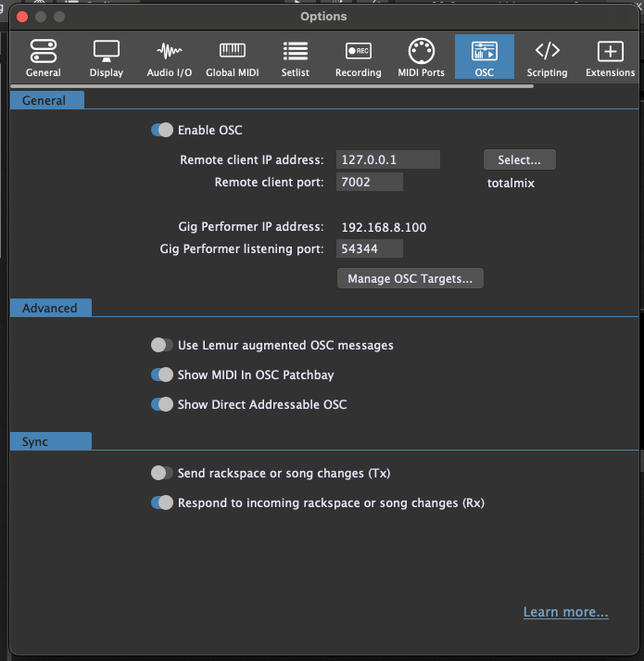Click the Select... button

tap(519, 159)
